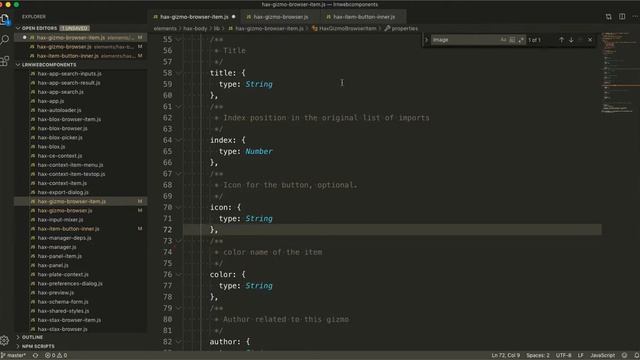640x360 pixels.
Task: Open feedback smiley in status bar
Action: pyautogui.click(x=624, y=356)
